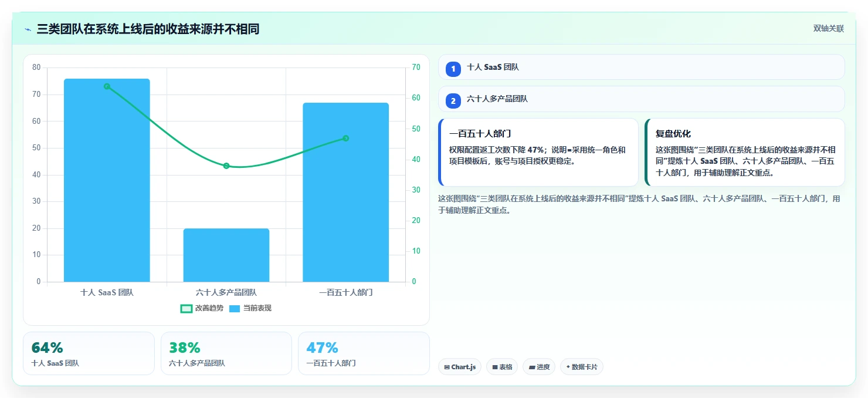Click trend line point on 一百五十人部门 bar
The image size is (868, 398).
click(x=345, y=139)
